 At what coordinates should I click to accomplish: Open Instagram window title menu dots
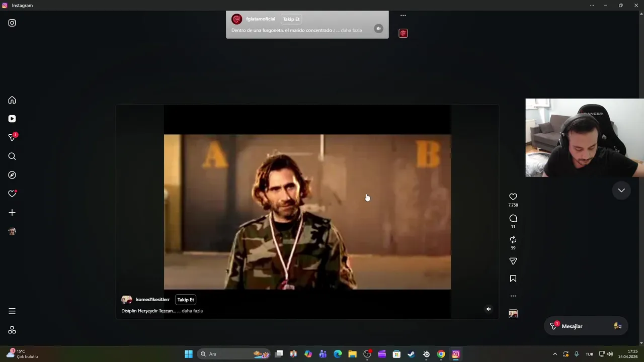592,6
